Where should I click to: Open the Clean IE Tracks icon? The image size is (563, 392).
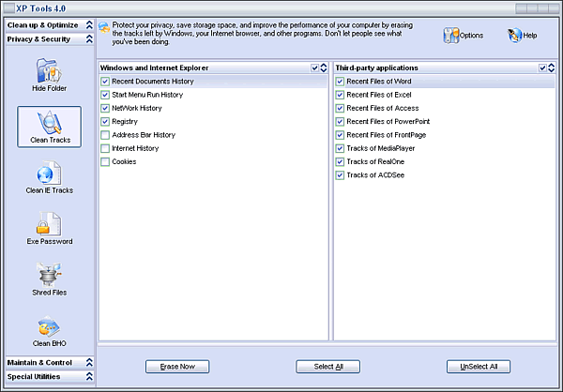click(49, 173)
